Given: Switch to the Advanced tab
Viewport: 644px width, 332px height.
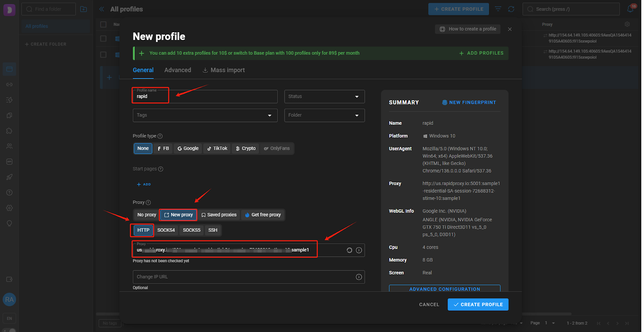Looking at the screenshot, I should [x=178, y=70].
